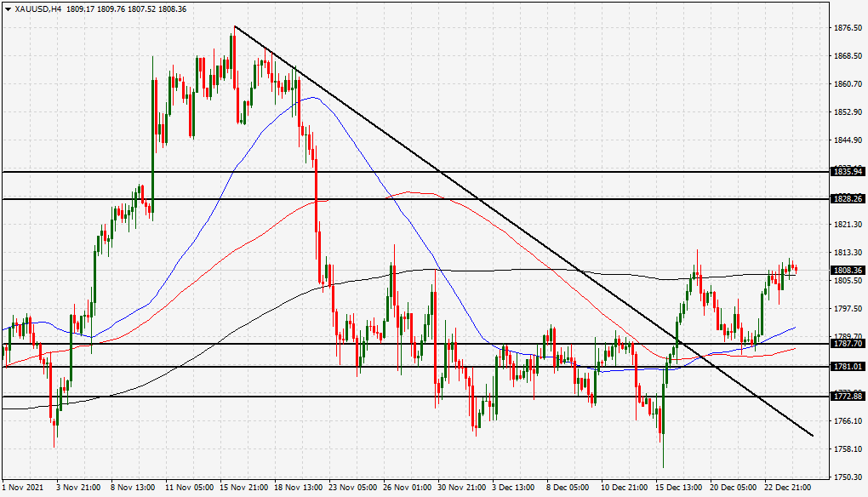This screenshot has width=868, height=497.
Task: Select the 1772.88 horizontal line price label
Action: [848, 397]
